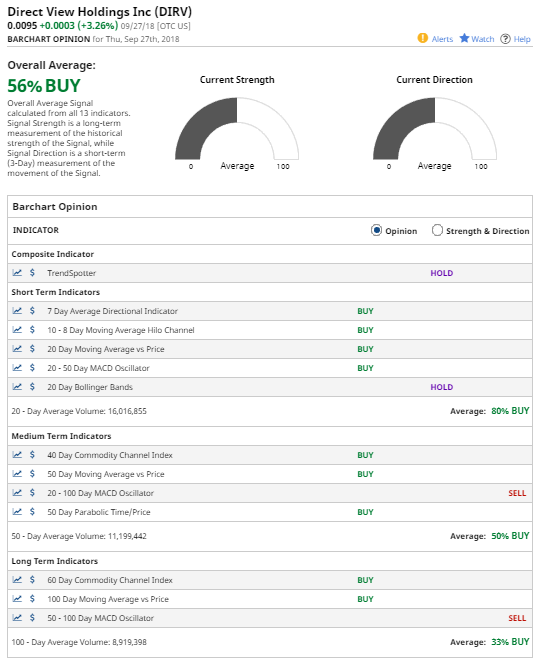Viewport: 538px width, 664px height.
Task: Click the Composite Indicator heading
Action: 53,254
